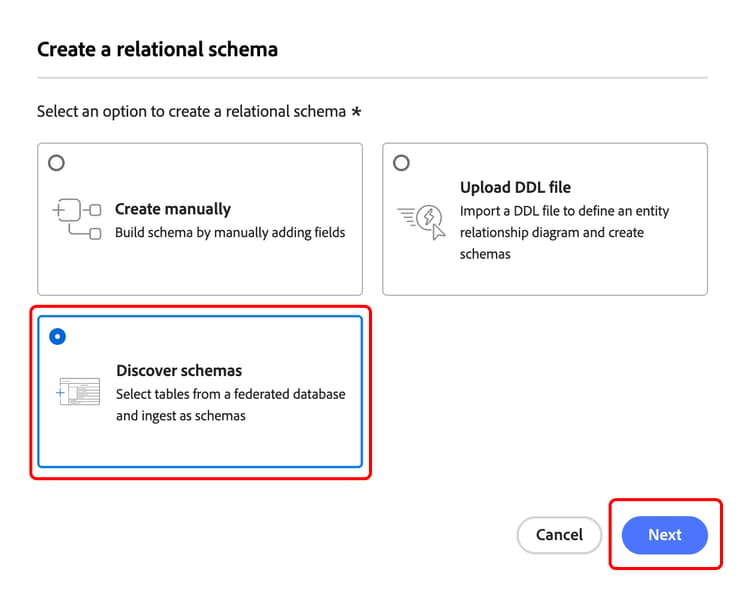This screenshot has height=594, width=750.
Task: Click 'Select tables from a federated database' text
Action: coord(231,394)
